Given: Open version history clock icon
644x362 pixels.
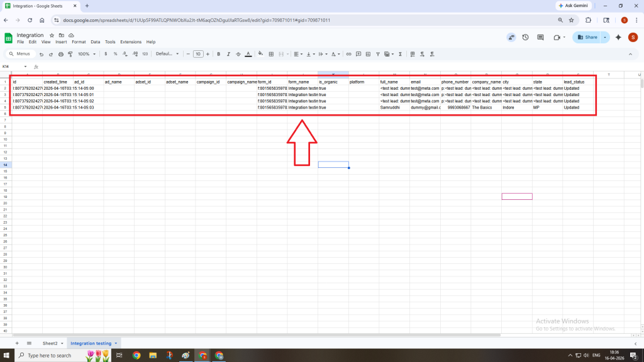Looking at the screenshot, I should click(525, 38).
